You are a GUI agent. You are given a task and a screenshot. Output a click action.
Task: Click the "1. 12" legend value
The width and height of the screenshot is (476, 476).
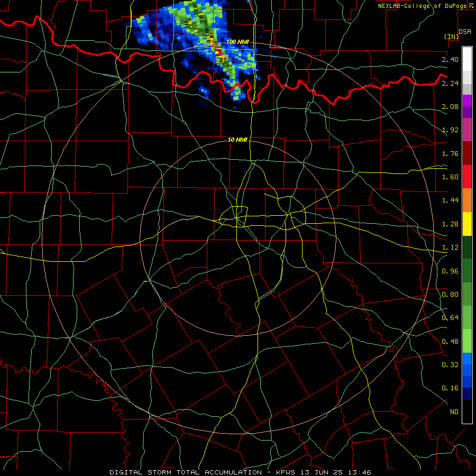pos(450,248)
